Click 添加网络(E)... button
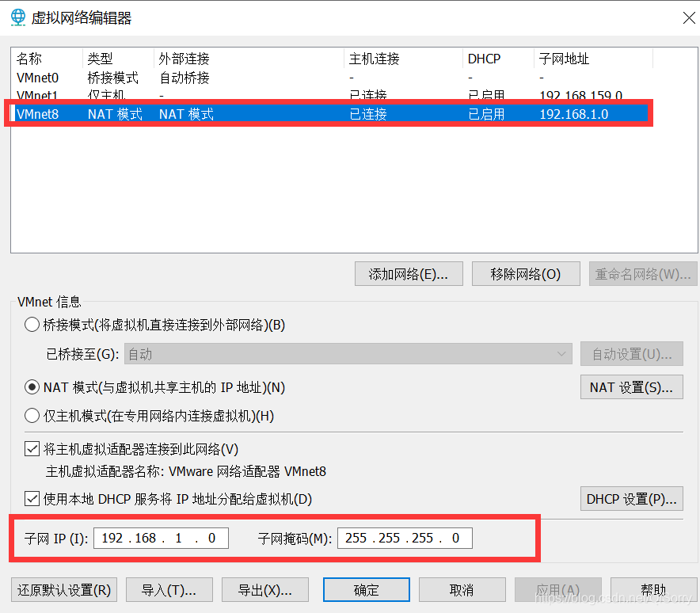The width and height of the screenshot is (700, 613). (x=409, y=274)
